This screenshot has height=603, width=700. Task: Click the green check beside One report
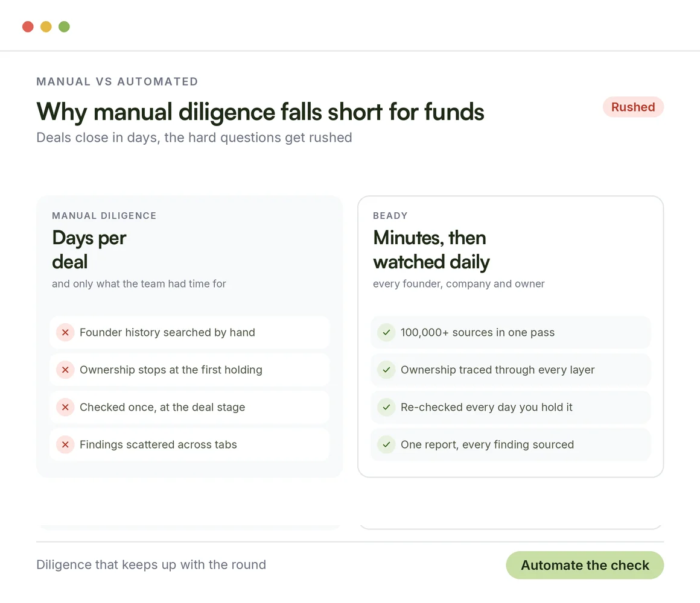[386, 444]
